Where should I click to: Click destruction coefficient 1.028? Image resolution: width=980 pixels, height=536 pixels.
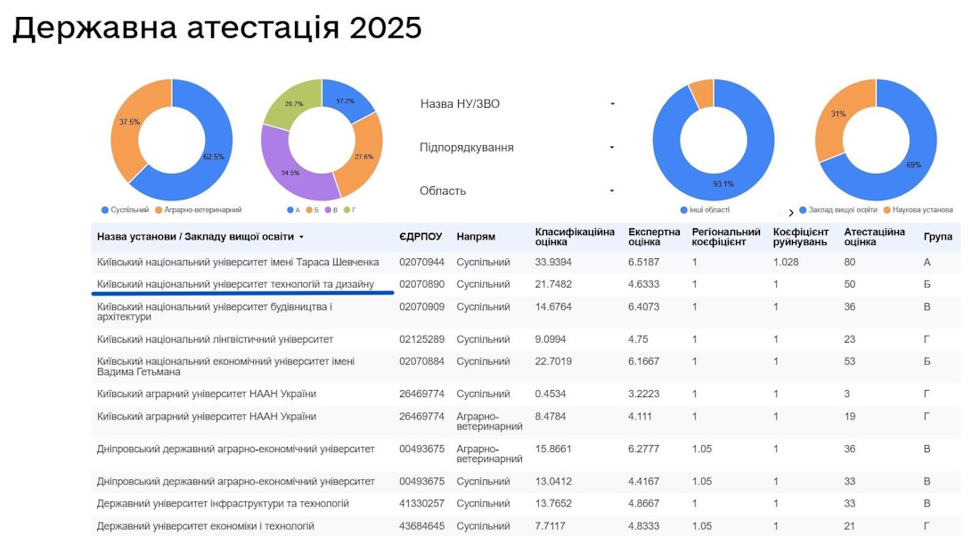coord(786,263)
